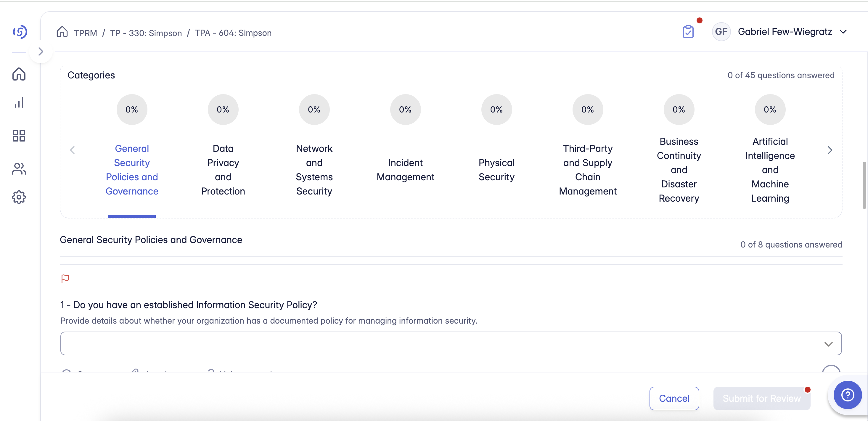
Task: Open the help question mark button
Action: coord(848,395)
